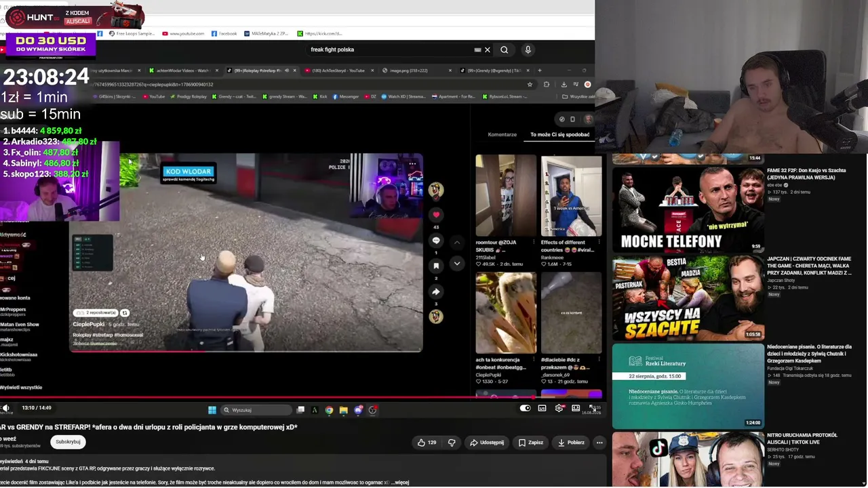Select the 'To może Ci się spodobać' tab
868x488 pixels.
559,135
